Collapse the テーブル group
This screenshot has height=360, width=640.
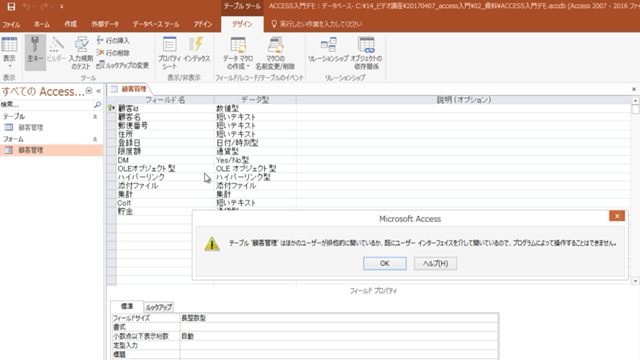click(95, 117)
